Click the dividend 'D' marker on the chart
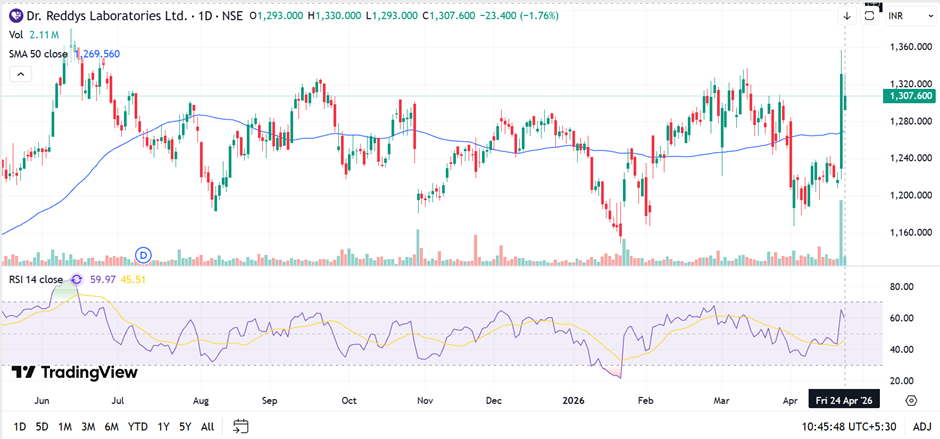This screenshot has height=439, width=940. 143,254
